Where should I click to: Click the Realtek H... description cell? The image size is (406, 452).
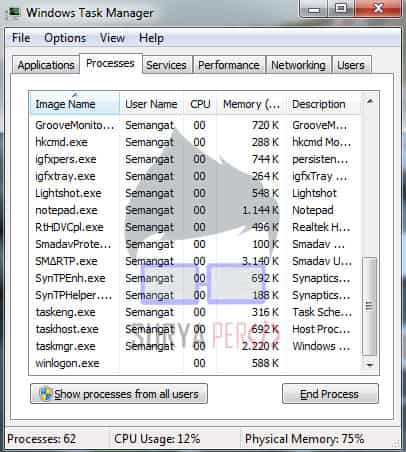pos(321,227)
